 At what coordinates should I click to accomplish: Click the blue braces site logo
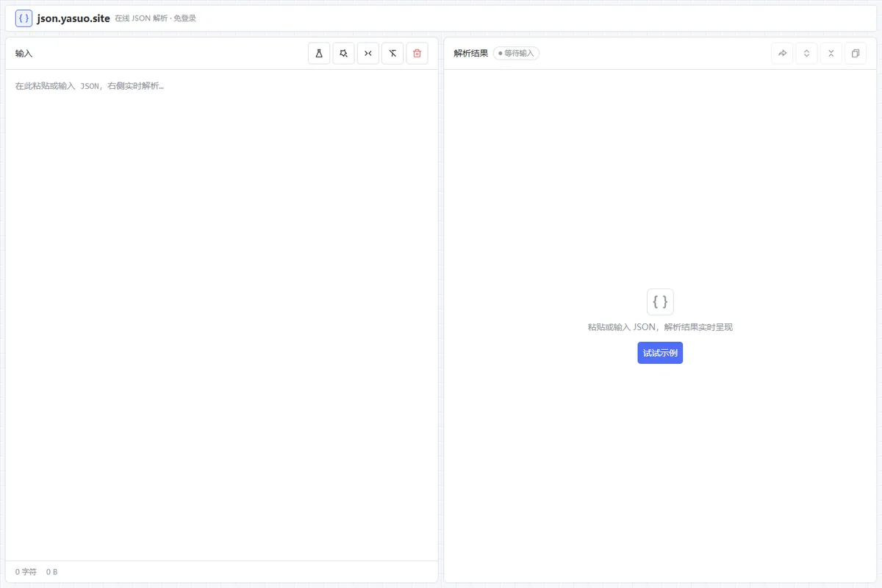point(24,18)
